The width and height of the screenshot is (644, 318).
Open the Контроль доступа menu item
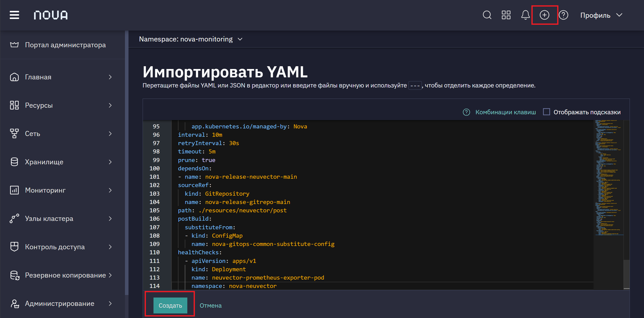point(63,247)
